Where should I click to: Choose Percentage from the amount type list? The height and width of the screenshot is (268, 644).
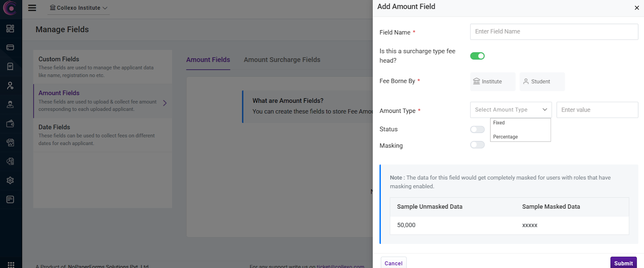coord(506,137)
